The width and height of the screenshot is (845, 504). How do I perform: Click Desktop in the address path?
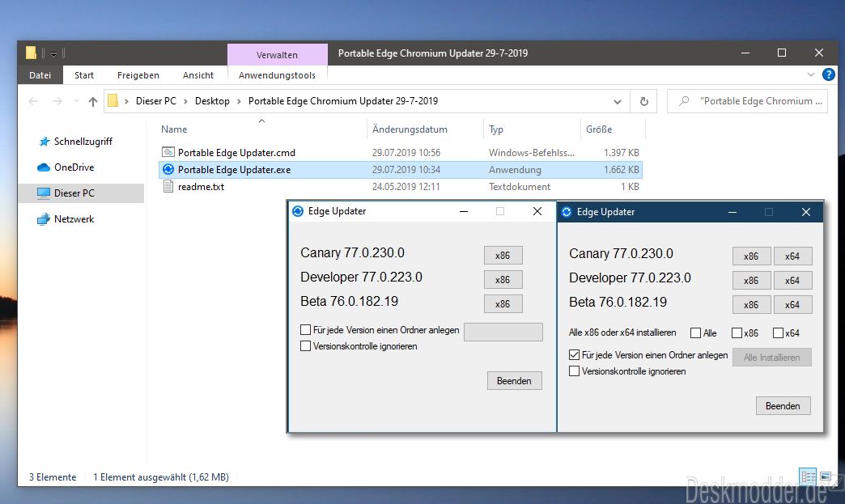pyautogui.click(x=212, y=101)
